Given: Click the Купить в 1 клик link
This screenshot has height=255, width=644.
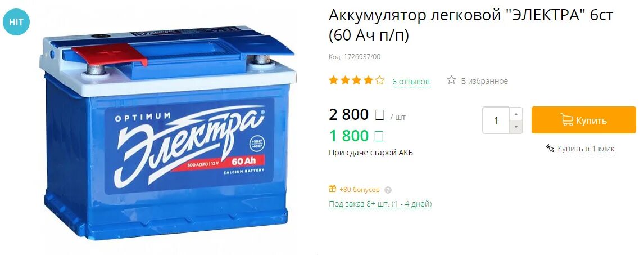Looking at the screenshot, I should pyautogui.click(x=586, y=149).
